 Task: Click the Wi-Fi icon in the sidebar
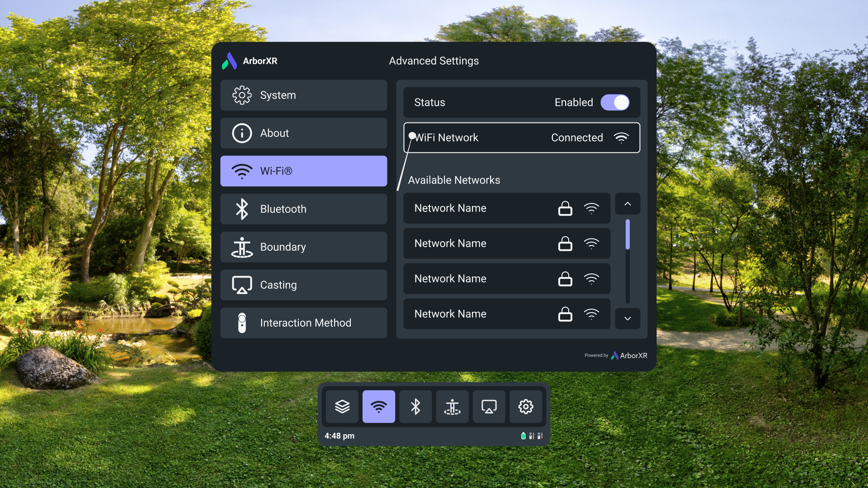tap(242, 171)
